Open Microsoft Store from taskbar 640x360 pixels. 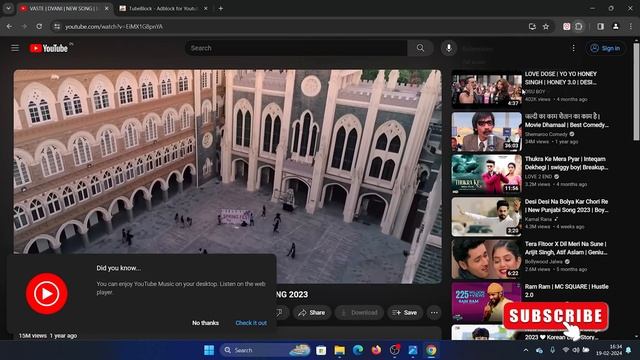click(x=321, y=350)
